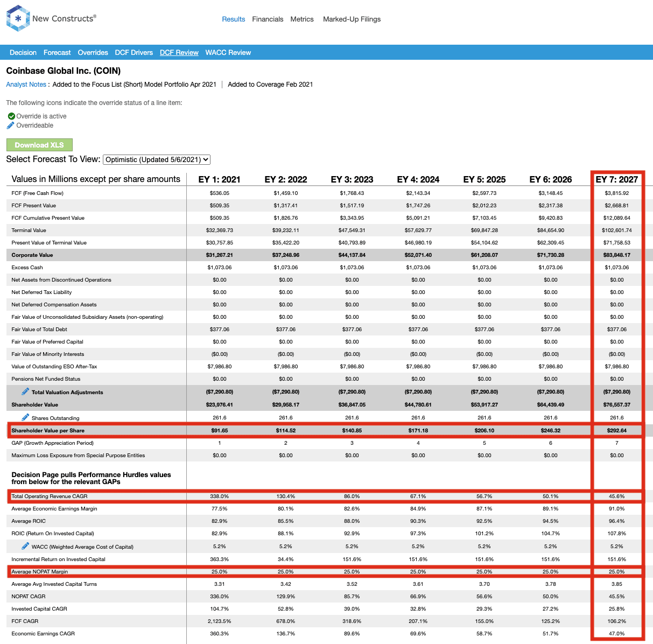Open the Analyst Notes link

(x=26, y=85)
